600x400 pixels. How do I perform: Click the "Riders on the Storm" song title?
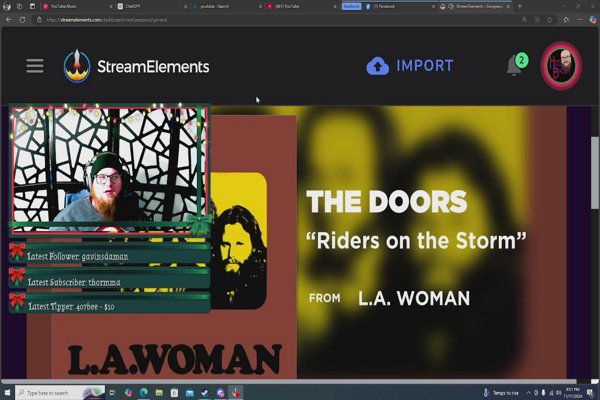coord(416,241)
